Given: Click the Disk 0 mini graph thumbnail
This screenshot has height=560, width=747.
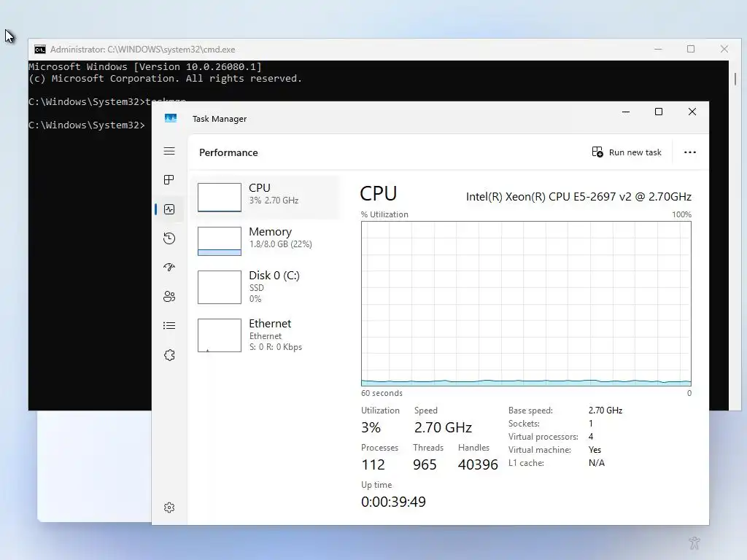Looking at the screenshot, I should point(219,287).
